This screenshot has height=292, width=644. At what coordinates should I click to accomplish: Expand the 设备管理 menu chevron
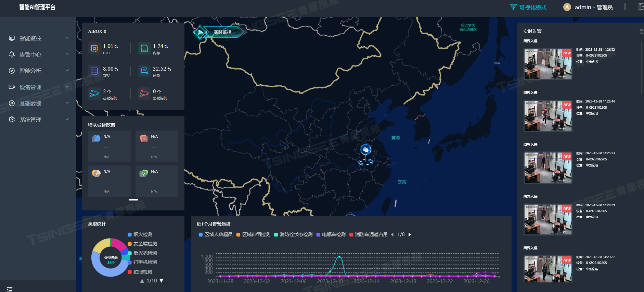click(x=67, y=87)
